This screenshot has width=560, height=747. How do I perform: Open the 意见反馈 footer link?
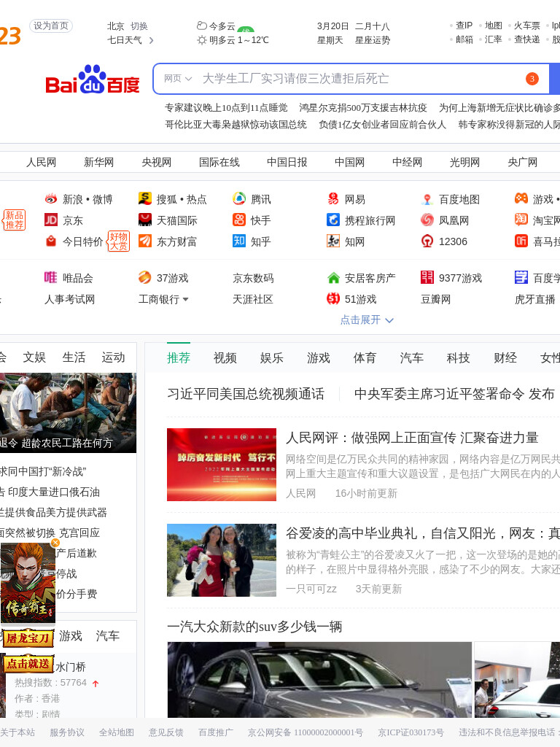(x=166, y=732)
